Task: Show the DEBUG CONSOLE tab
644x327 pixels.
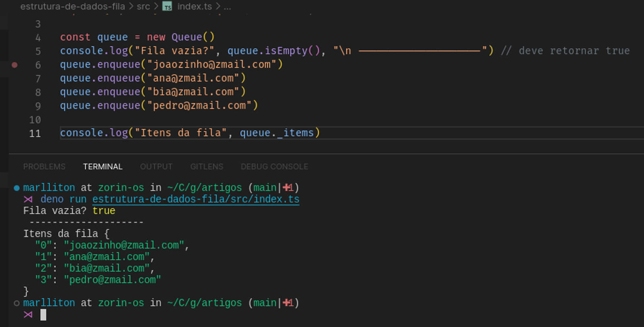Action: (274, 167)
